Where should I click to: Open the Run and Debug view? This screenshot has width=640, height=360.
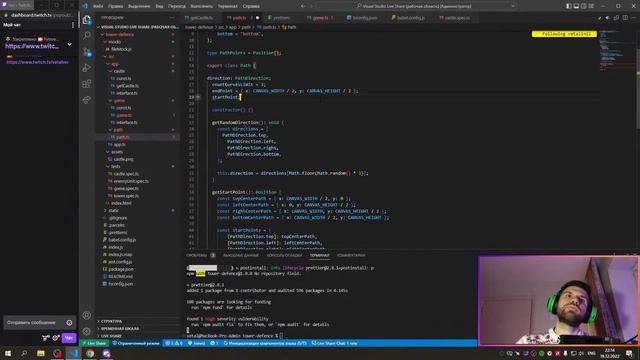pos(87,68)
